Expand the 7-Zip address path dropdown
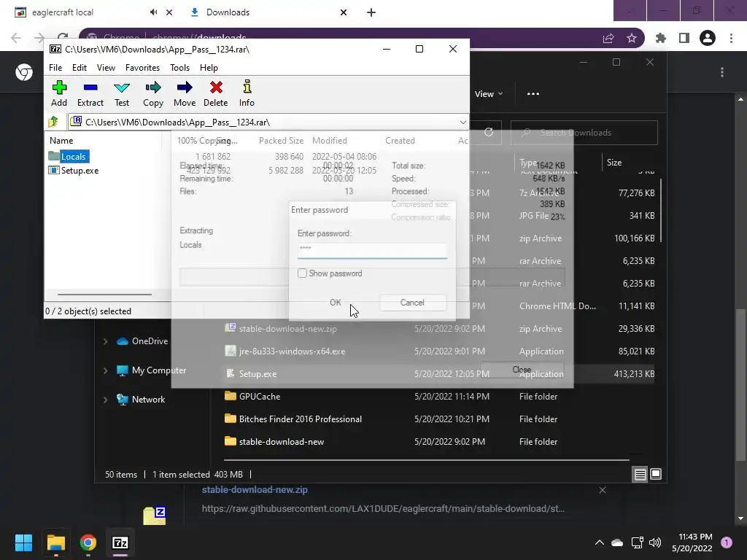The width and height of the screenshot is (747, 560). pyautogui.click(x=462, y=122)
